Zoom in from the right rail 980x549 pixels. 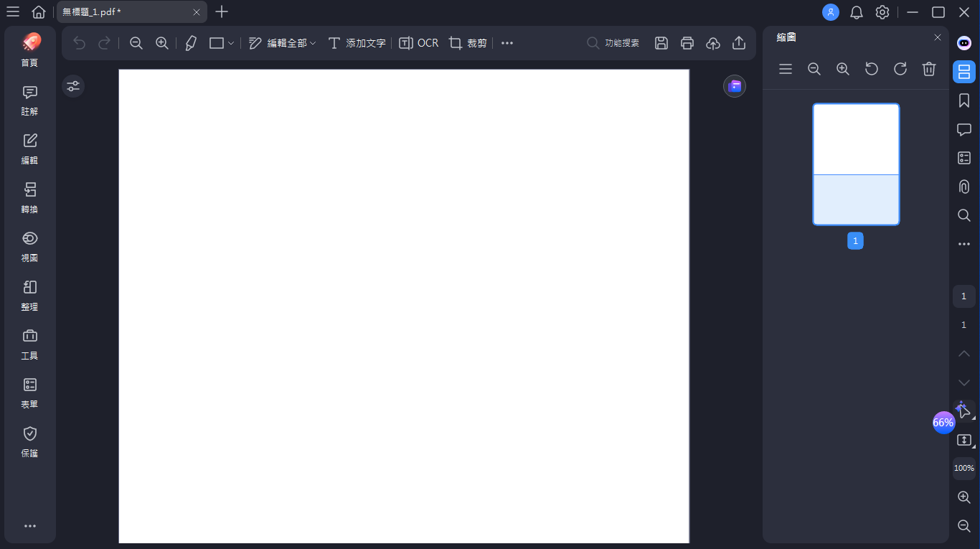964,497
